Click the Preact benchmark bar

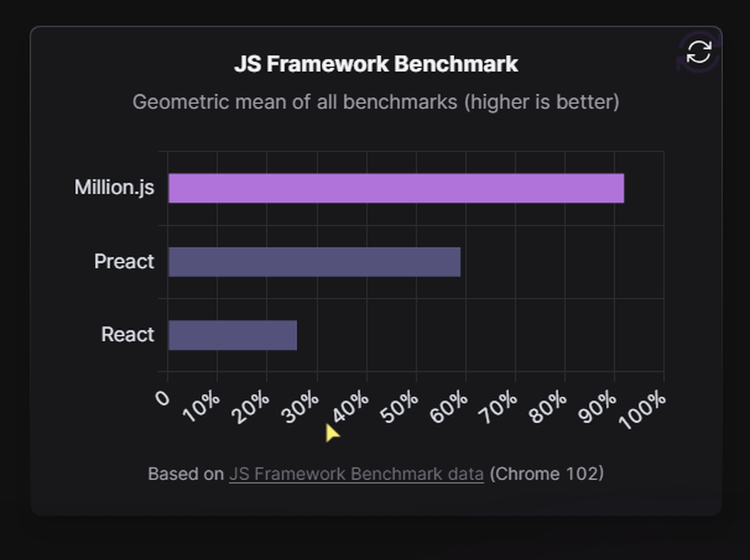pos(315,261)
